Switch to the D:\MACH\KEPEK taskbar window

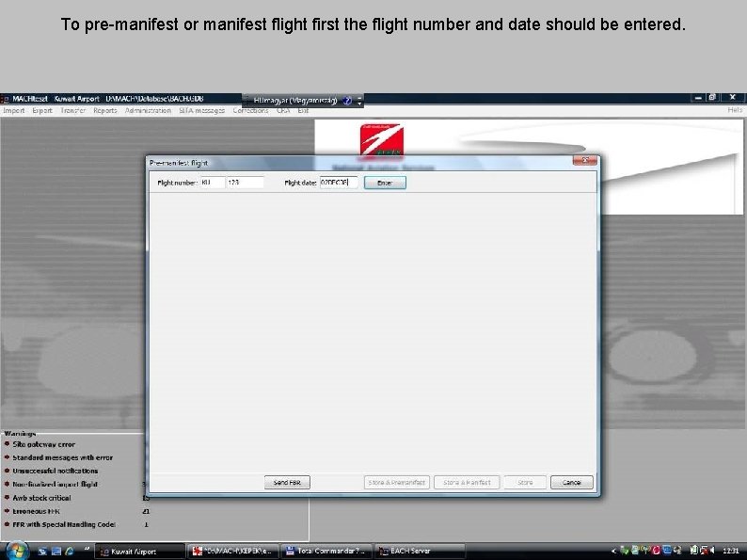(x=232, y=551)
